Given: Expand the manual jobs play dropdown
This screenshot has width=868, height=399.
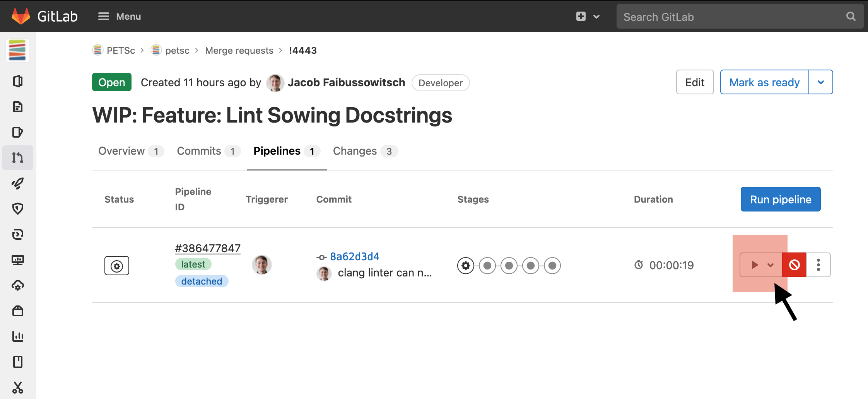Looking at the screenshot, I should click(761, 265).
